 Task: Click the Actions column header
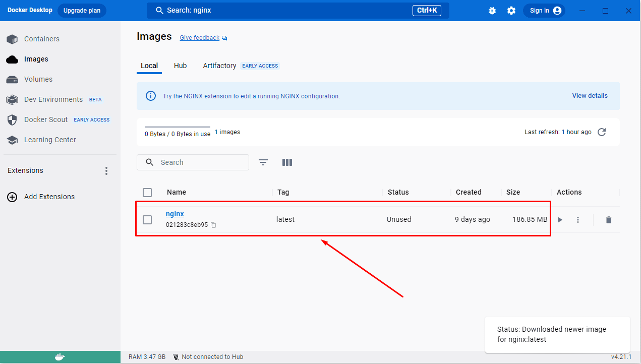[569, 192]
